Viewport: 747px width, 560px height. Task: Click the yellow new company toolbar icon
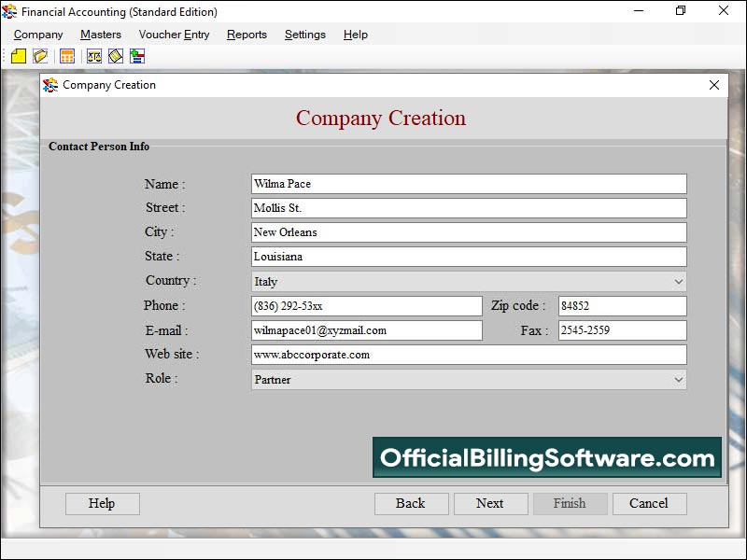point(19,57)
